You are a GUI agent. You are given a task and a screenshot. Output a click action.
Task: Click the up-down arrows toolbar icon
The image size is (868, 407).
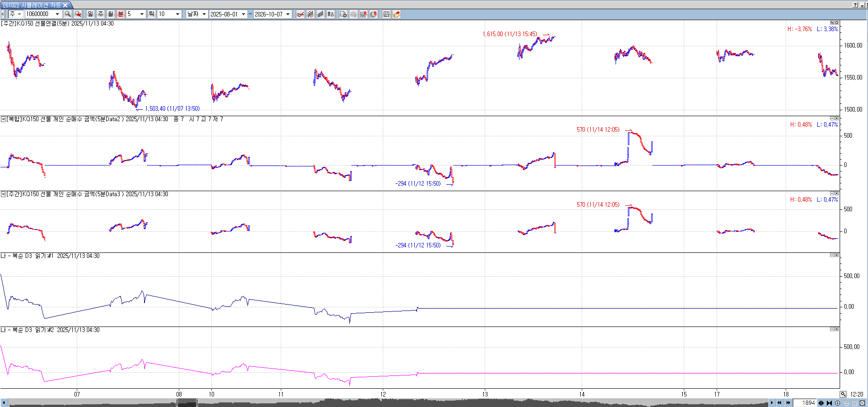coord(331,14)
